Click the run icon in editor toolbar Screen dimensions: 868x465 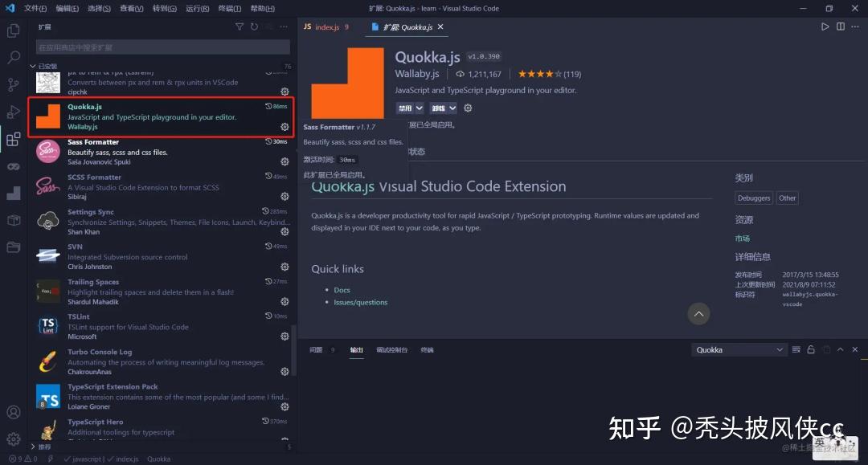pyautogui.click(x=825, y=27)
